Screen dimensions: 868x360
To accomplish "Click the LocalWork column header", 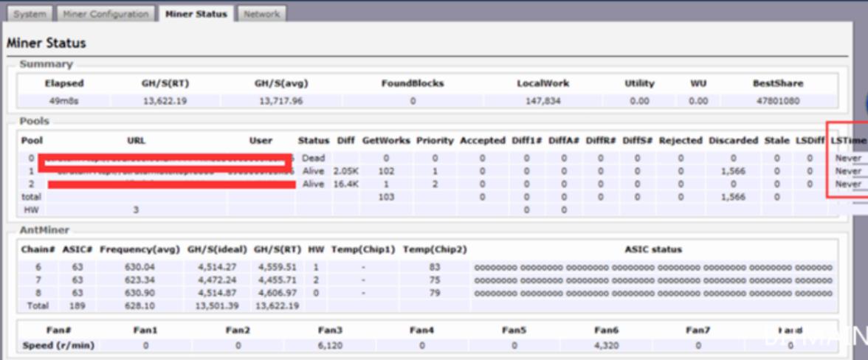I will coord(542,83).
